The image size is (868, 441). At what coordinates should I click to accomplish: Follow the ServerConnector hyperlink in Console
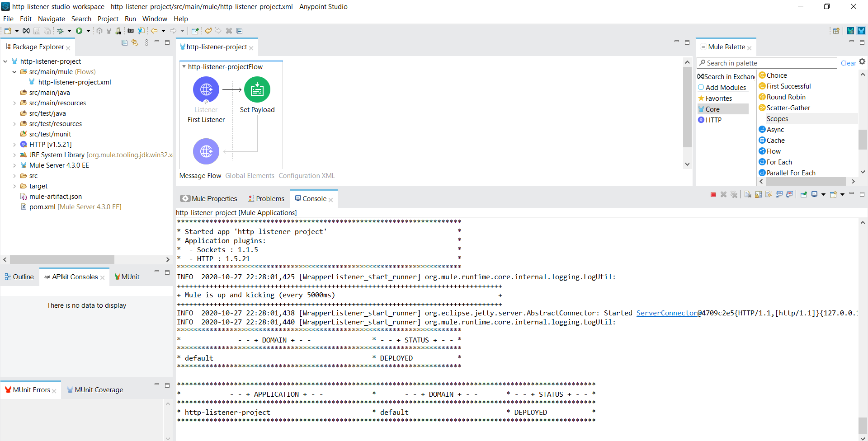click(x=667, y=313)
